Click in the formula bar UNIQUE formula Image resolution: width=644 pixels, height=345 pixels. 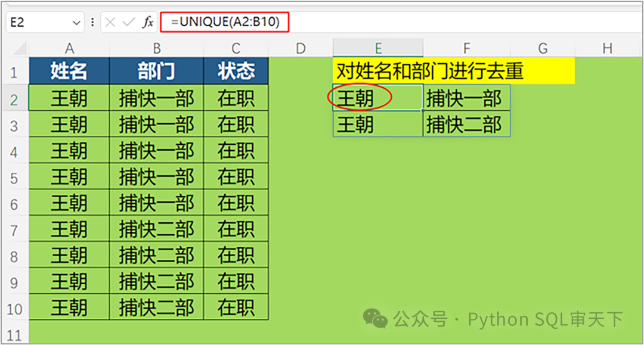pyautogui.click(x=229, y=22)
